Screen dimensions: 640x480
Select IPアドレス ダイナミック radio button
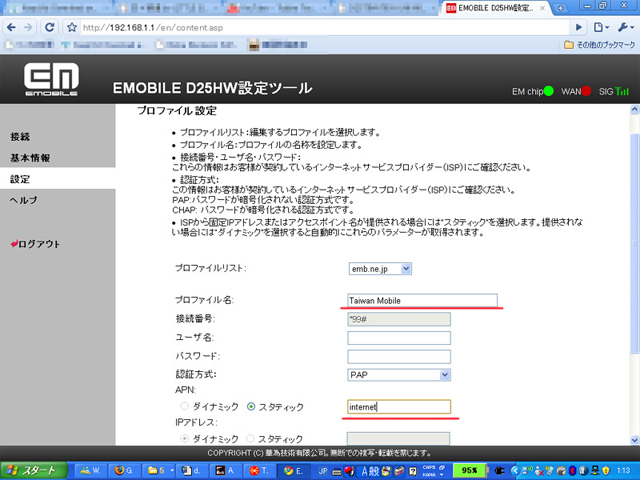coord(184,438)
